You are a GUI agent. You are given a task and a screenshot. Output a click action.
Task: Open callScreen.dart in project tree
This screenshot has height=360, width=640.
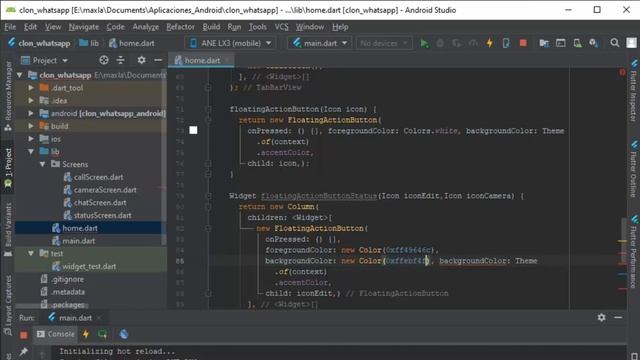[x=98, y=177]
